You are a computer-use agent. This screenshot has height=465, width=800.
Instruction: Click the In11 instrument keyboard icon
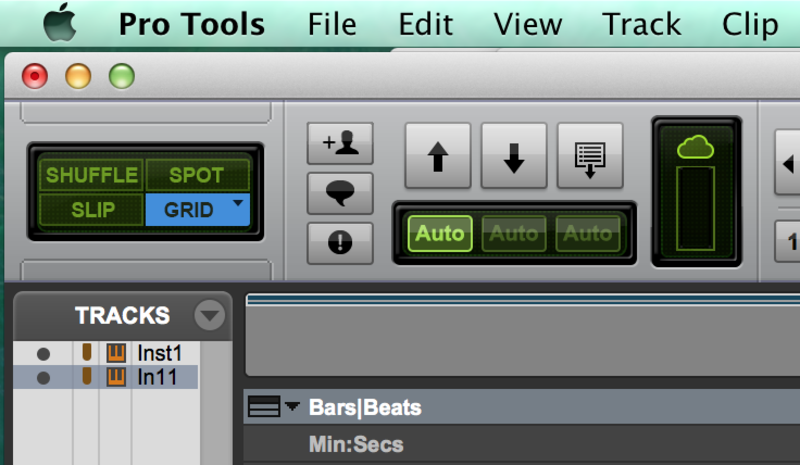pos(116,377)
